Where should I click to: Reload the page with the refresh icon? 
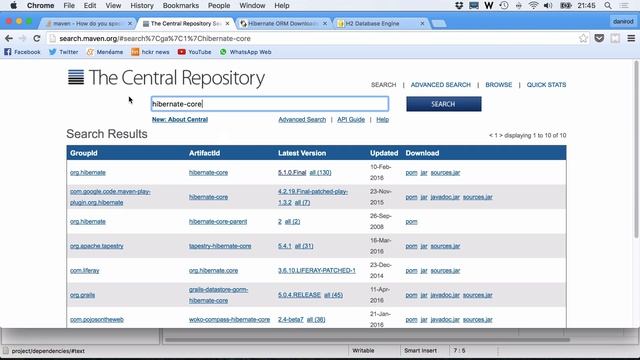coord(37,38)
